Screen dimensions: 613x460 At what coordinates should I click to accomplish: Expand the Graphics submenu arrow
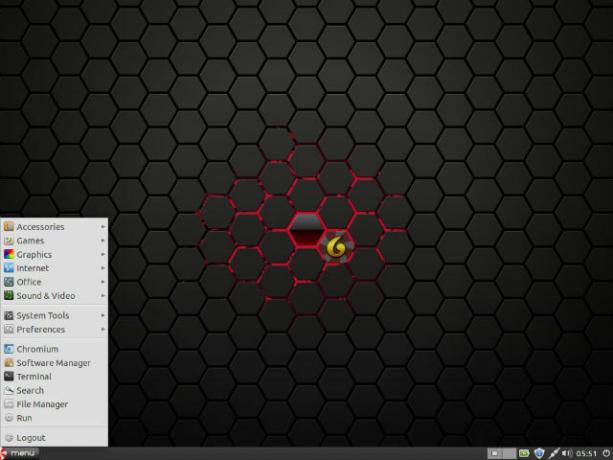(x=103, y=254)
